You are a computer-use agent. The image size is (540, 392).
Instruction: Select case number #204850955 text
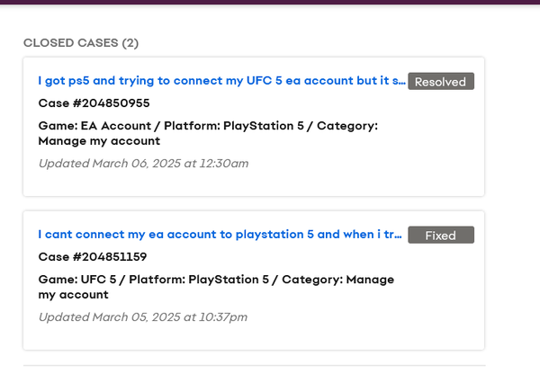[x=94, y=103]
